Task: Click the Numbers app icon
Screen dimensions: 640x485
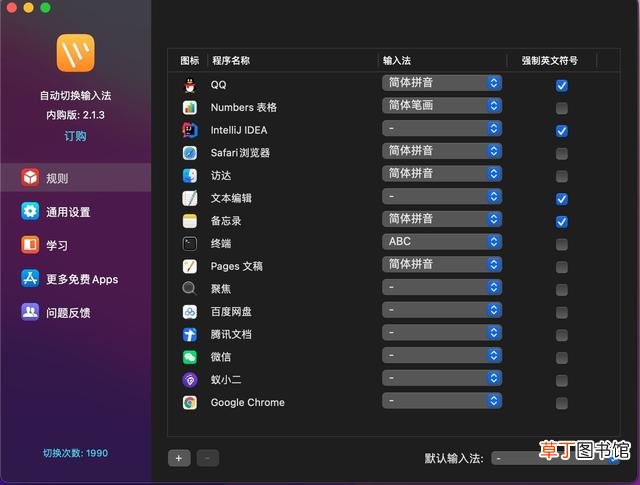Action: 189,108
